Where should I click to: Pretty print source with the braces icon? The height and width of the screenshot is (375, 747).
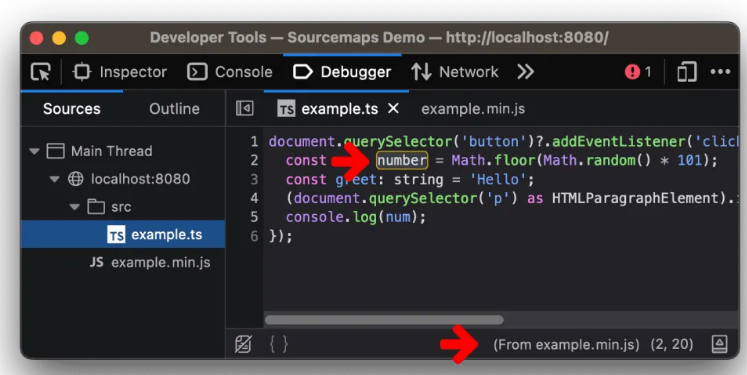pyautogui.click(x=279, y=344)
